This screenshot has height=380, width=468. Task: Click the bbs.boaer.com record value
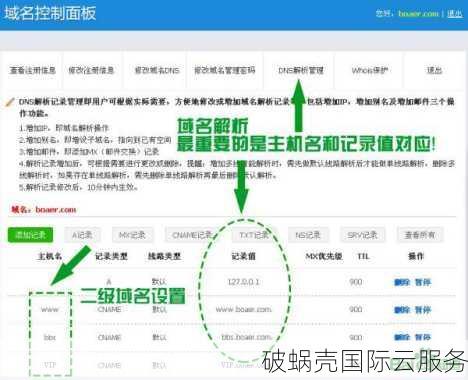[246, 337]
